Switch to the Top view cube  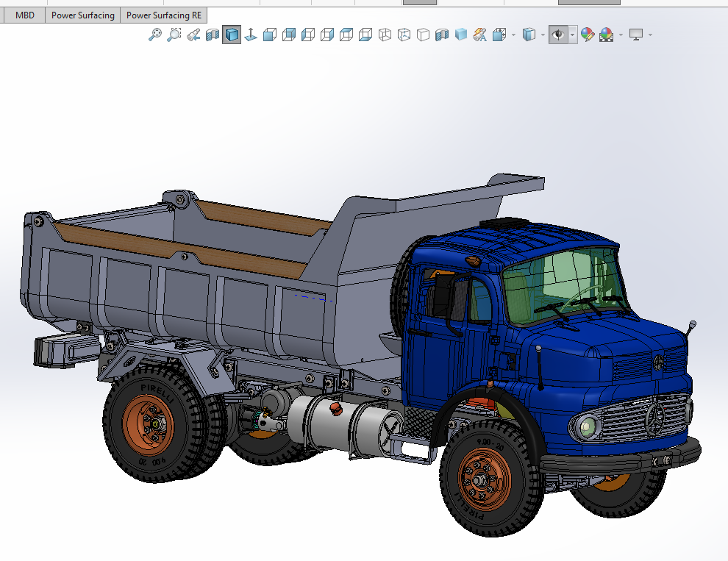tap(346, 35)
